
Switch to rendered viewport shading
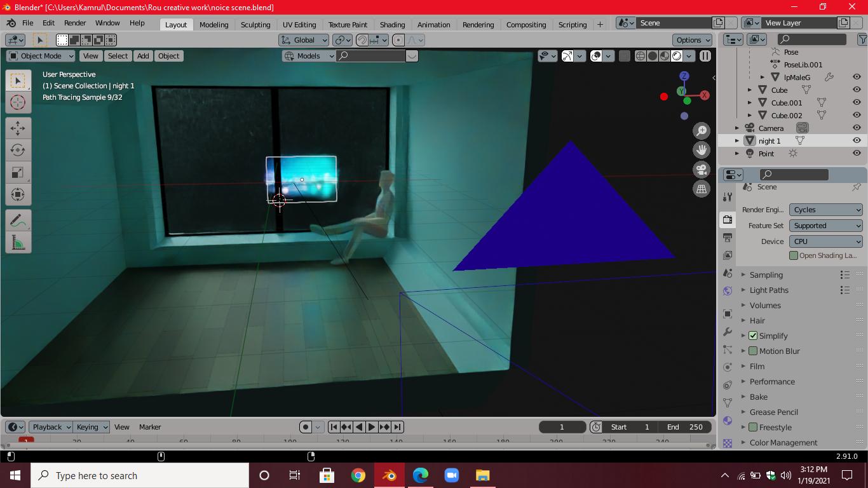[x=677, y=56]
